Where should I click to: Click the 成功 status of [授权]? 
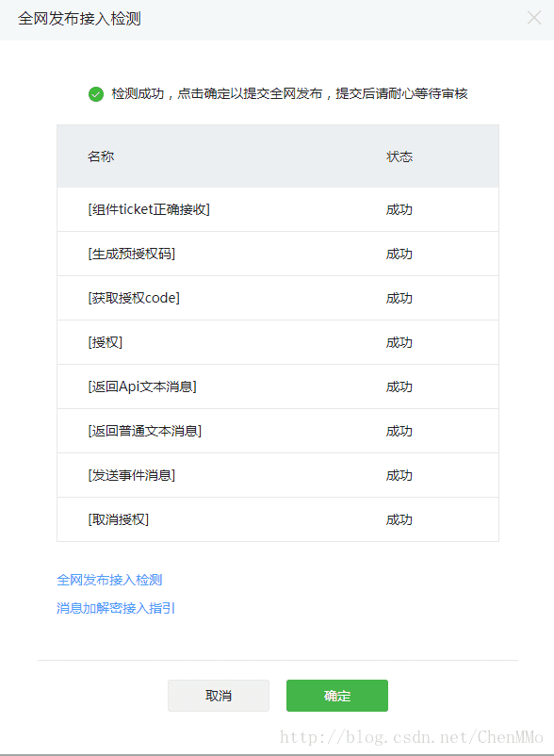tap(399, 342)
